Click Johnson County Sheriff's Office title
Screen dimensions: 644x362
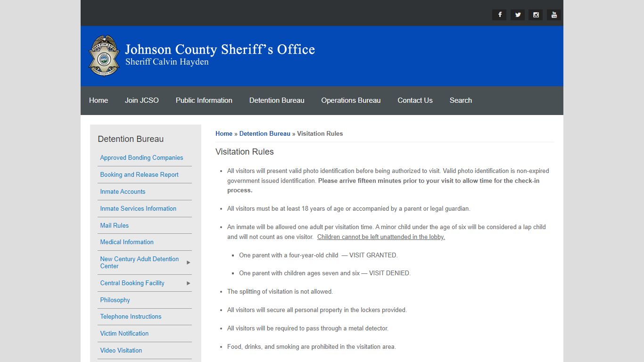tap(220, 49)
